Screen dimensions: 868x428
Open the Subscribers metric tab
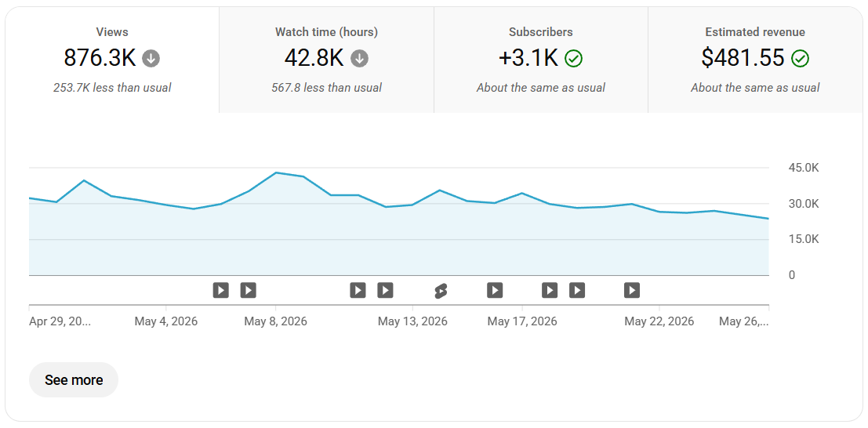point(541,60)
